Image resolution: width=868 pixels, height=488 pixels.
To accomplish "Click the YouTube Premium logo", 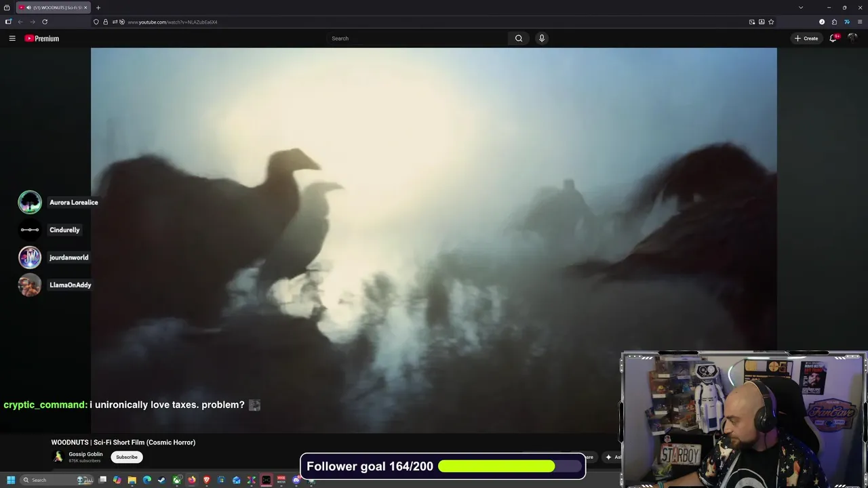I will (42, 39).
